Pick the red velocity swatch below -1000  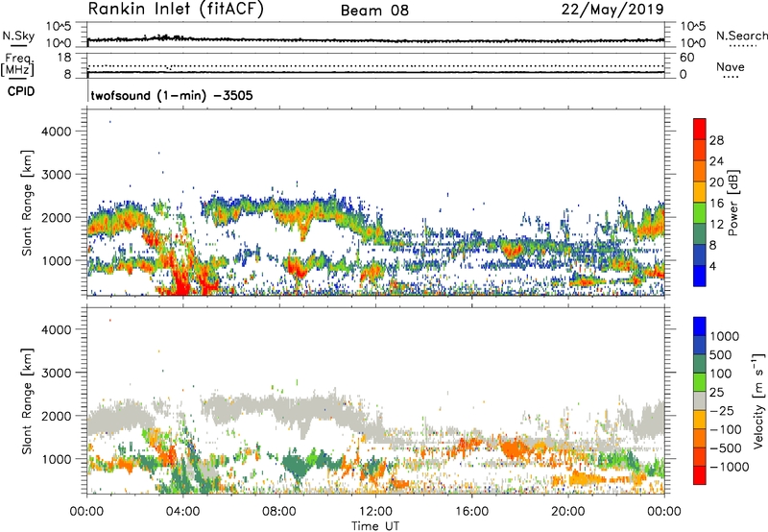700,475
